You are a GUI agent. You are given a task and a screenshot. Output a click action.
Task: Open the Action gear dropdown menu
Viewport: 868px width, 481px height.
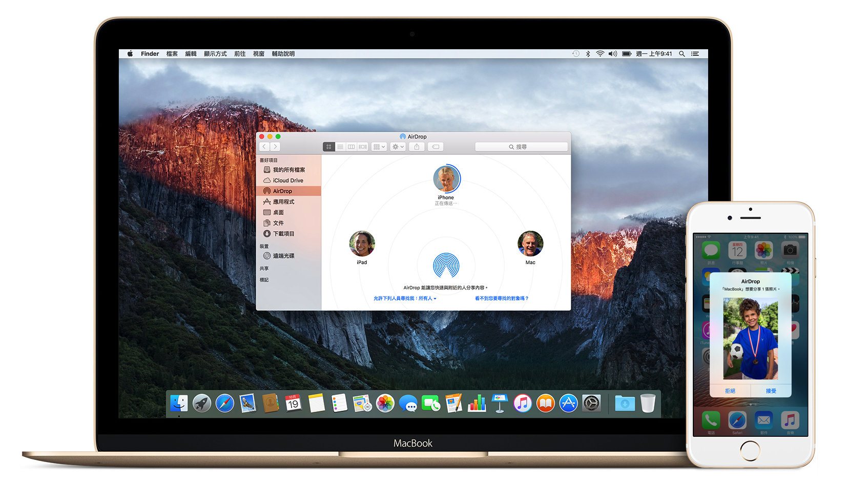(398, 147)
